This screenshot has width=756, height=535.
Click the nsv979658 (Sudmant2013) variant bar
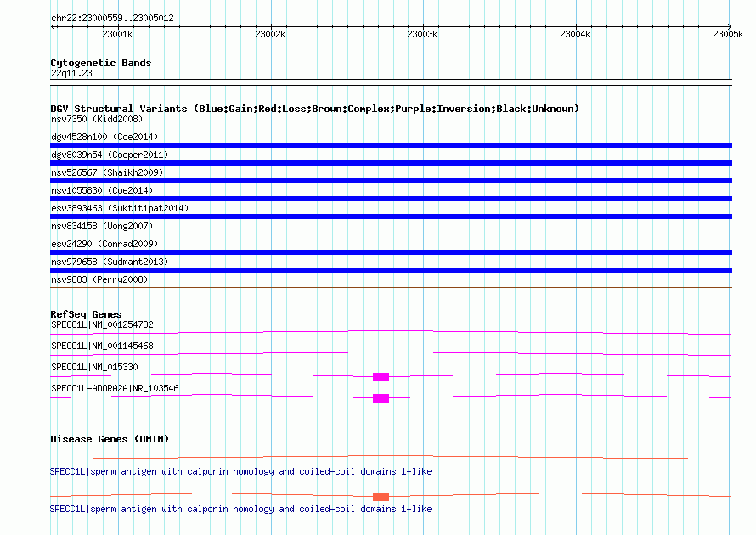point(391,270)
